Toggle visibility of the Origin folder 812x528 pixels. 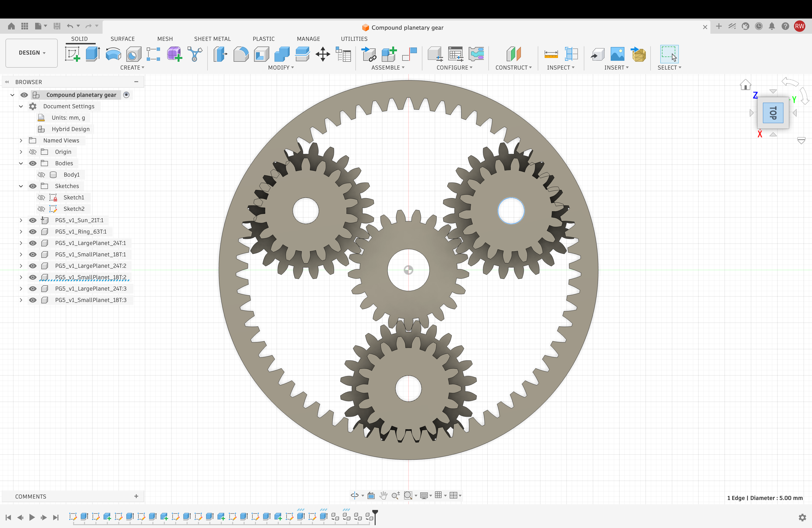tap(33, 152)
